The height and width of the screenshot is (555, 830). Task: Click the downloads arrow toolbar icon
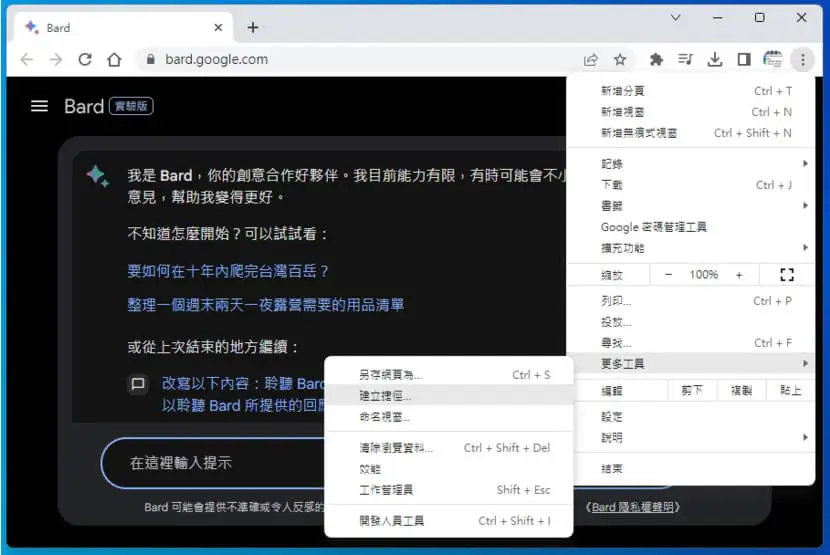point(715,59)
